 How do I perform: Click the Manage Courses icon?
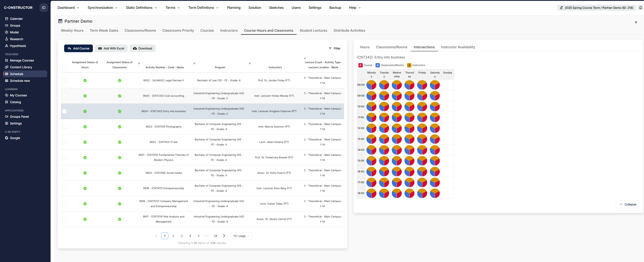pos(6,60)
